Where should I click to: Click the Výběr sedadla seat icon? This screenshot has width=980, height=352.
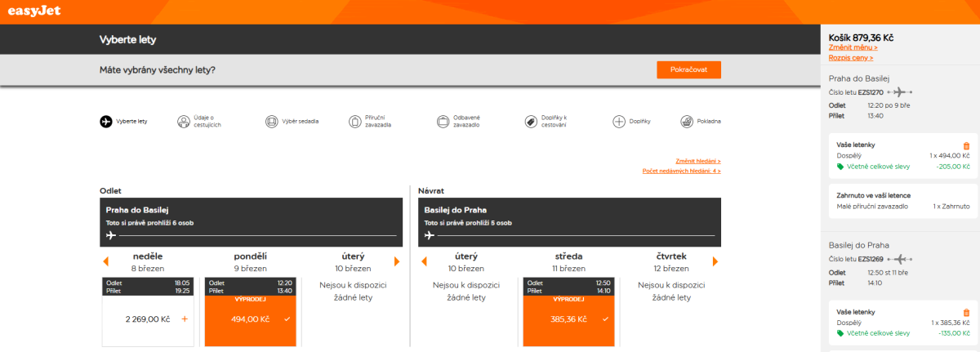pyautogui.click(x=271, y=121)
